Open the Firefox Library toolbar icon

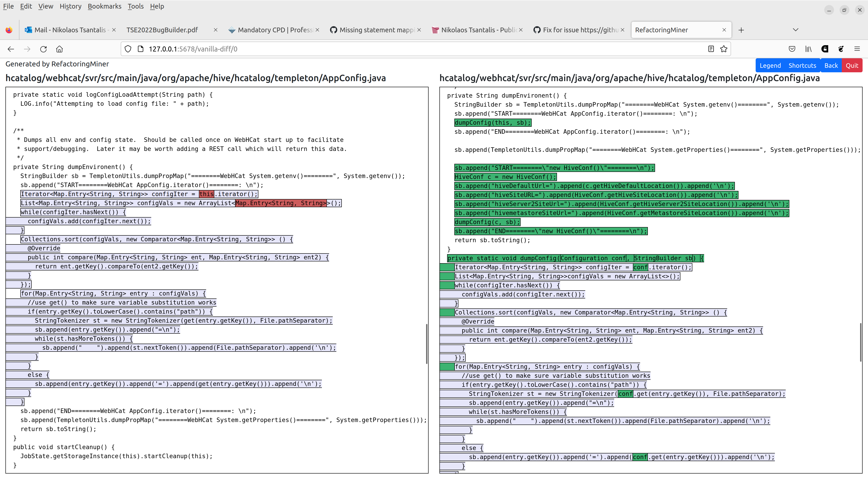[x=808, y=49]
